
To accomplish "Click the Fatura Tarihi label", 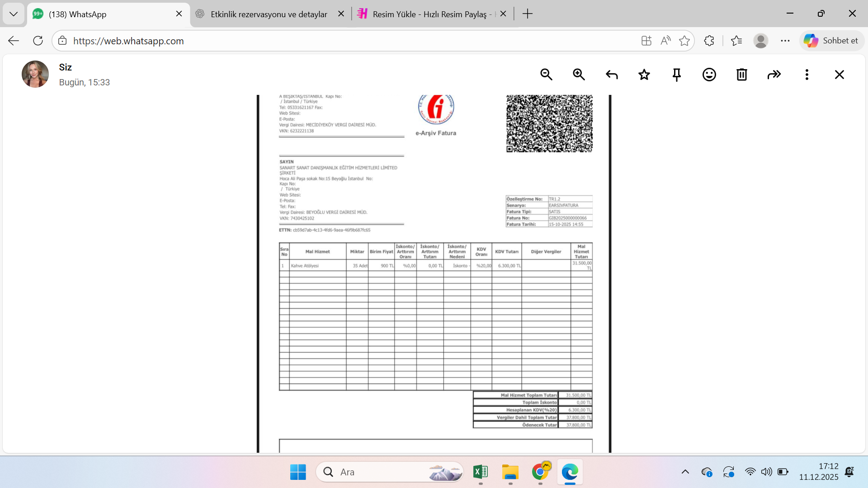I will (521, 224).
